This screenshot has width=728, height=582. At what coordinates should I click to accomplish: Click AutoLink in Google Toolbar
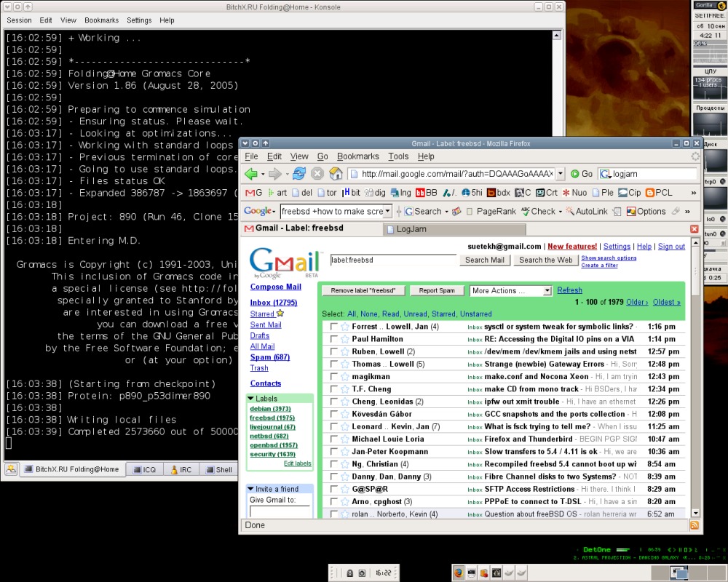[x=586, y=212]
